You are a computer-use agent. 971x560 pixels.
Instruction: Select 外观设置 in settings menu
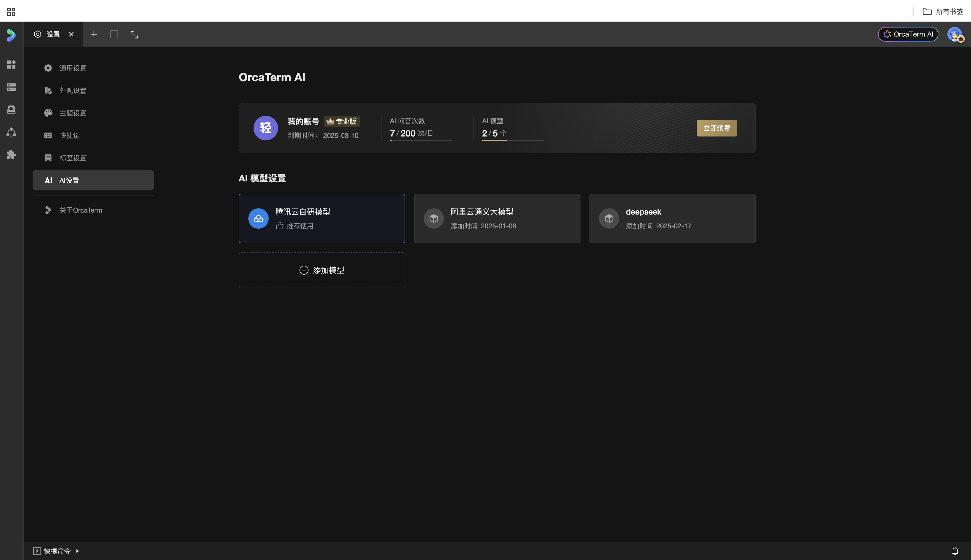[93, 90]
